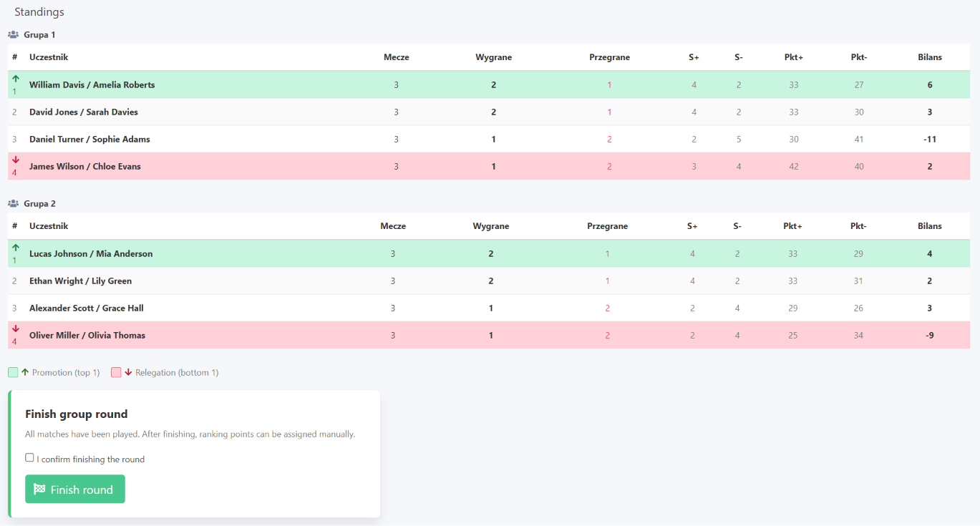Click Pkt+ value 42 in James Wilson row
The image size is (980, 526).
click(x=794, y=166)
